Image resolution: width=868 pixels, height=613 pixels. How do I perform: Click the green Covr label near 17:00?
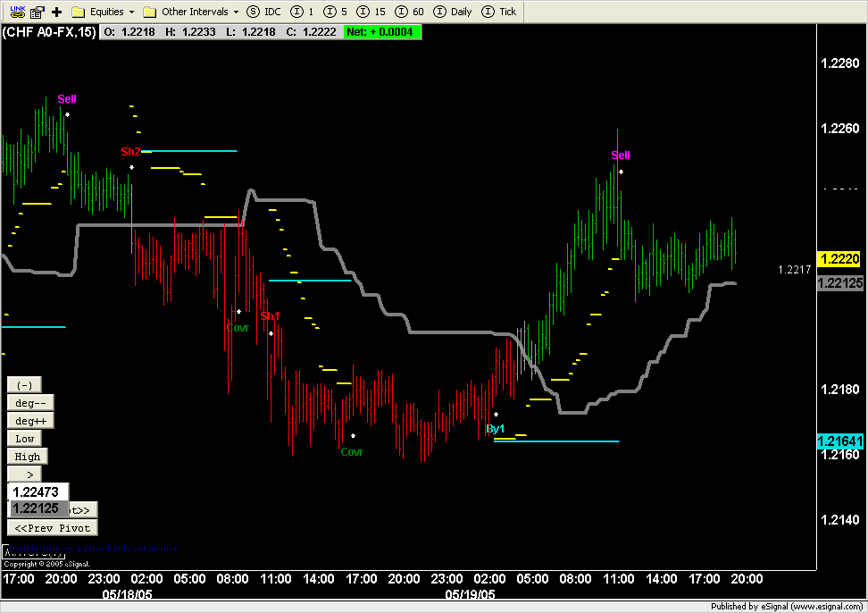pyautogui.click(x=352, y=452)
